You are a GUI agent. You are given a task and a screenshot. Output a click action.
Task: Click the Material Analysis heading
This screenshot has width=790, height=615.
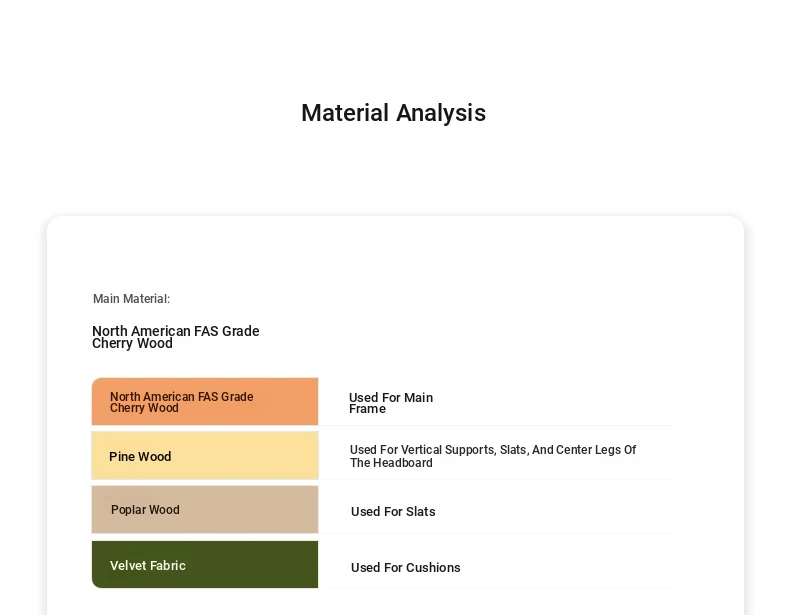(x=393, y=113)
